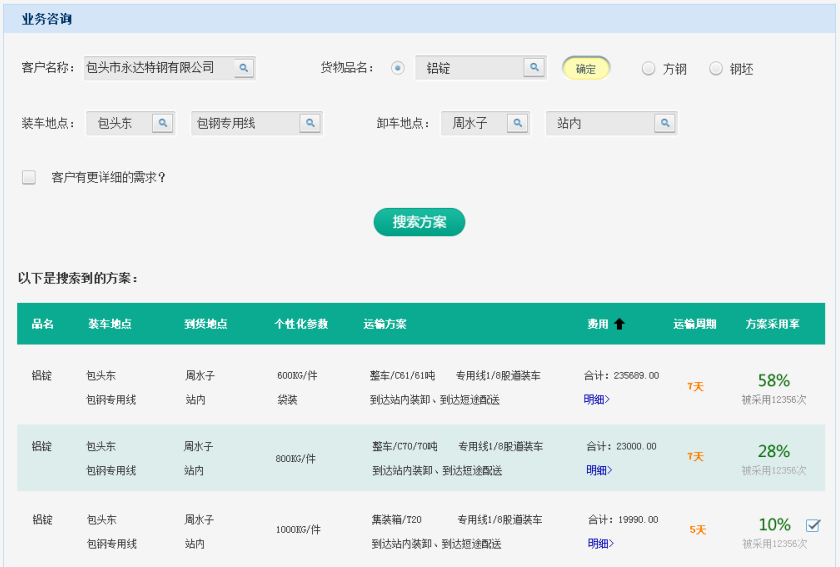This screenshot has width=840, height=567.
Task: Expand 明细 details for 19990.00 plan
Action: pyautogui.click(x=600, y=543)
